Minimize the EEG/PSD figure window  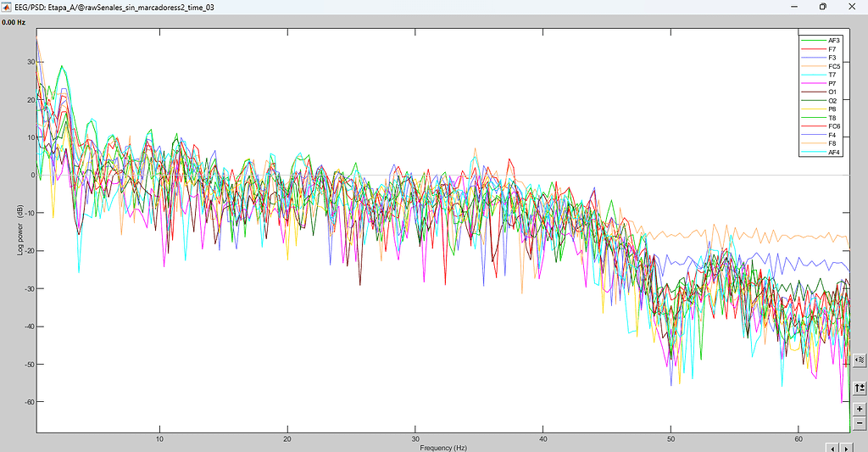tap(794, 7)
